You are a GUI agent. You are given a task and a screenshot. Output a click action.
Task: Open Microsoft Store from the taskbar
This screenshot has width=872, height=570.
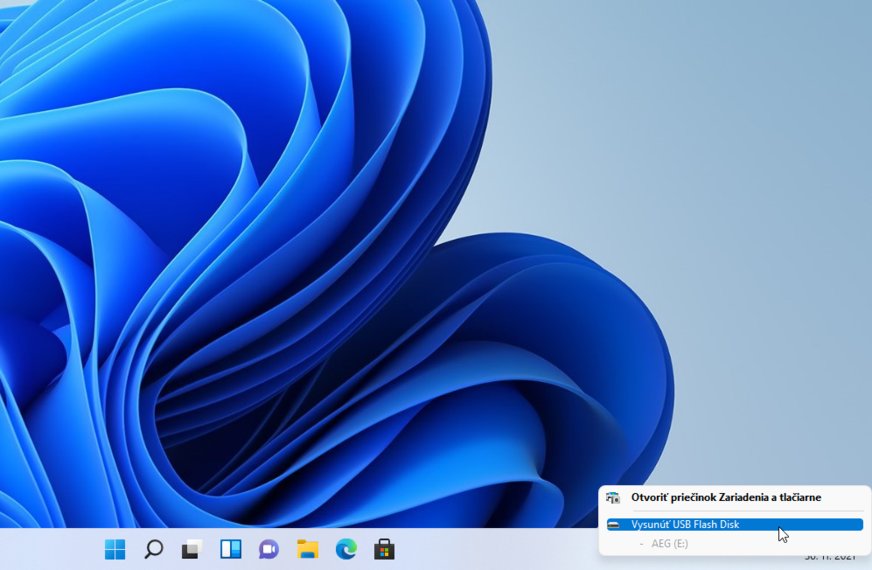point(383,549)
